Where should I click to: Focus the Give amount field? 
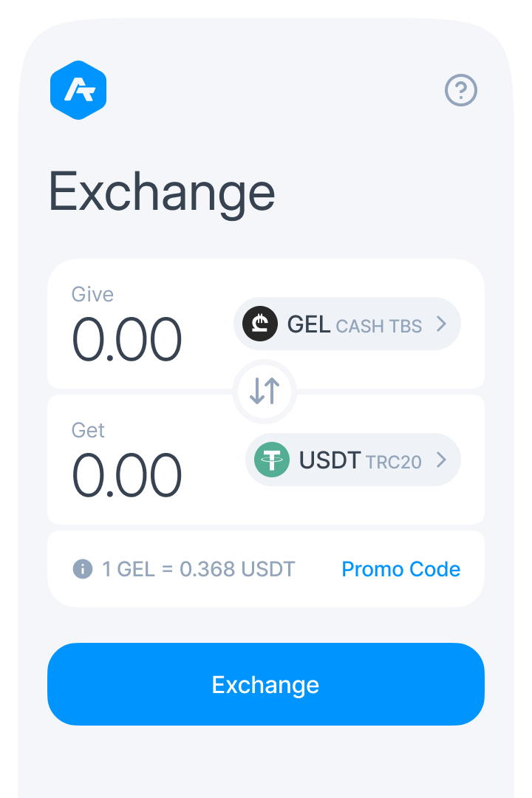tap(126, 340)
